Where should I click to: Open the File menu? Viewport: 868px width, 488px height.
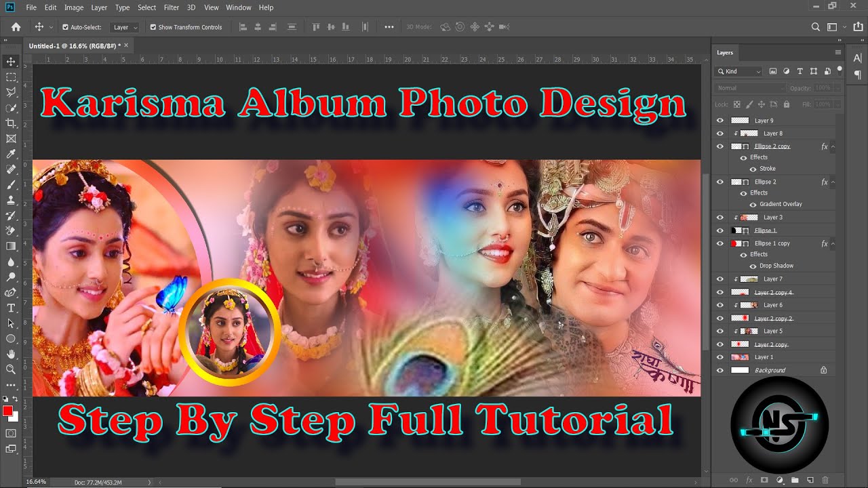pos(31,7)
